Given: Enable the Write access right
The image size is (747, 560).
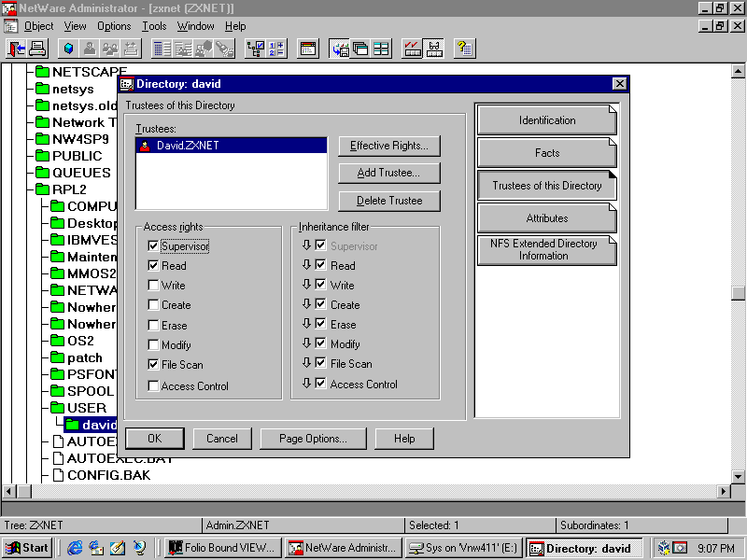Looking at the screenshot, I should tap(153, 286).
